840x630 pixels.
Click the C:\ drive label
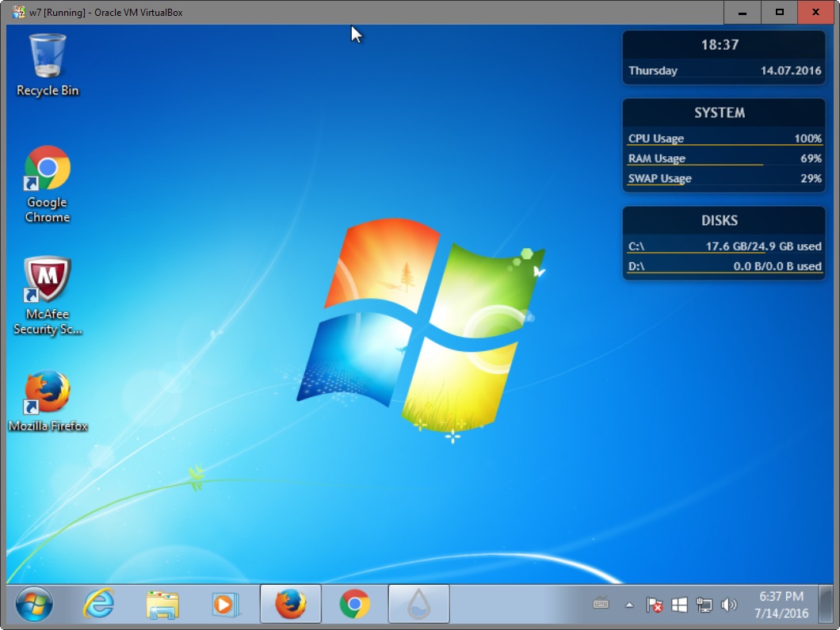tap(636, 246)
